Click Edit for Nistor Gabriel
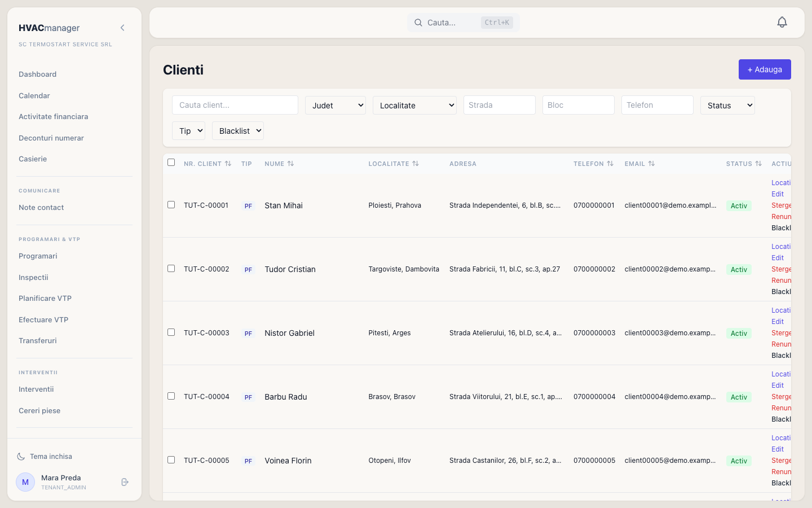Image resolution: width=812 pixels, height=508 pixels. click(778, 322)
